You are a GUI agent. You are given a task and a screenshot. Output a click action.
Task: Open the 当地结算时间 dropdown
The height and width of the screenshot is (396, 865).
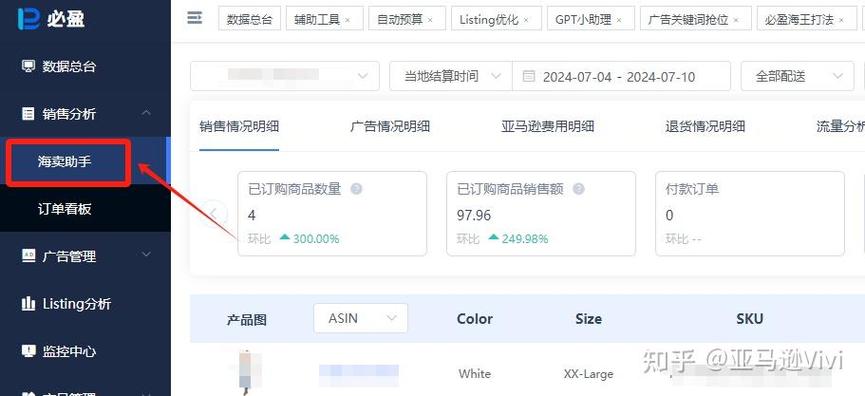451,76
